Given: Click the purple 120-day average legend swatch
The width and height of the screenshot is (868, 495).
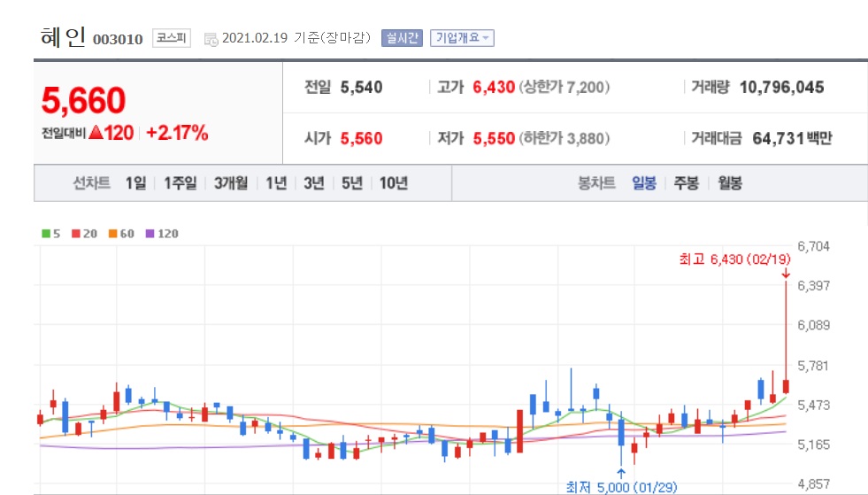Looking at the screenshot, I should coord(150,234).
